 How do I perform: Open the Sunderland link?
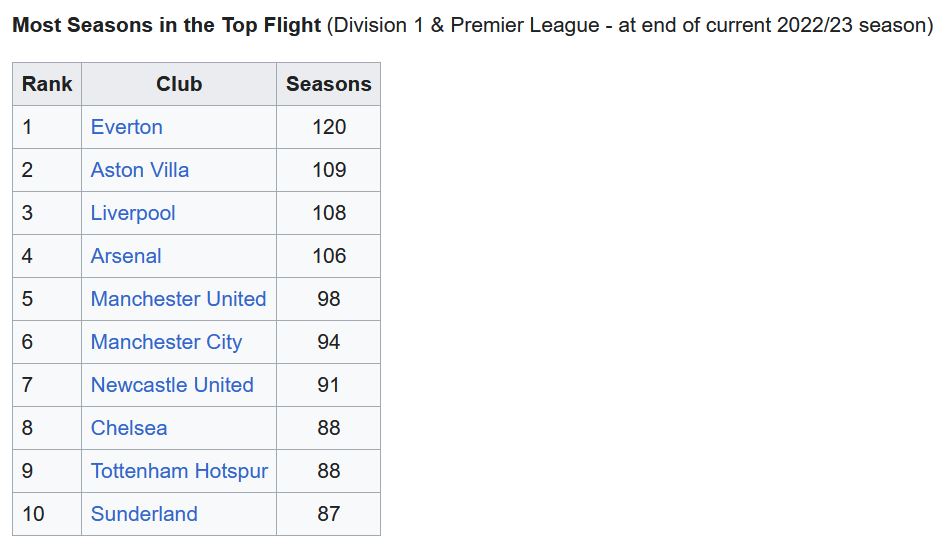click(144, 514)
